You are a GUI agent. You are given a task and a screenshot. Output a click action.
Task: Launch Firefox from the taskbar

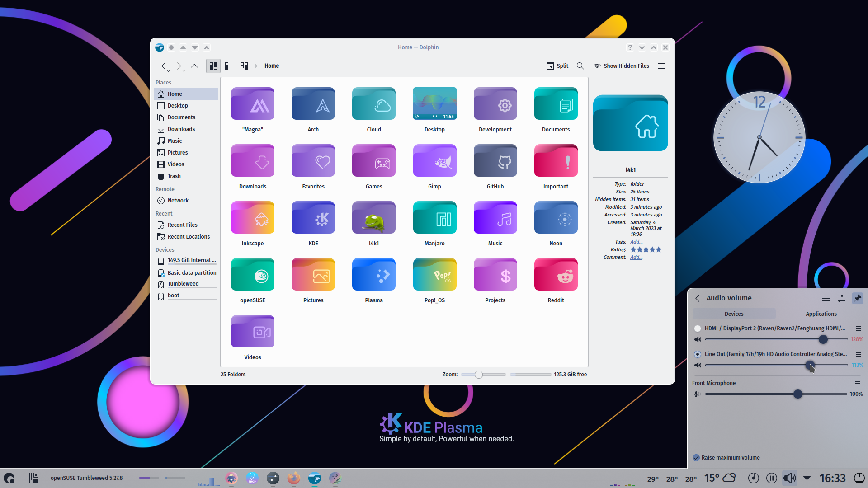(294, 478)
